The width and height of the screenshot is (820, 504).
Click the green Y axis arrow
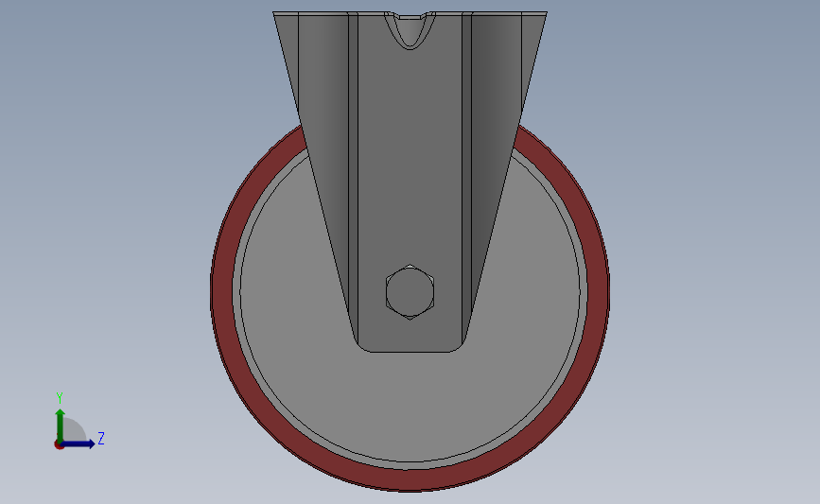(x=61, y=425)
